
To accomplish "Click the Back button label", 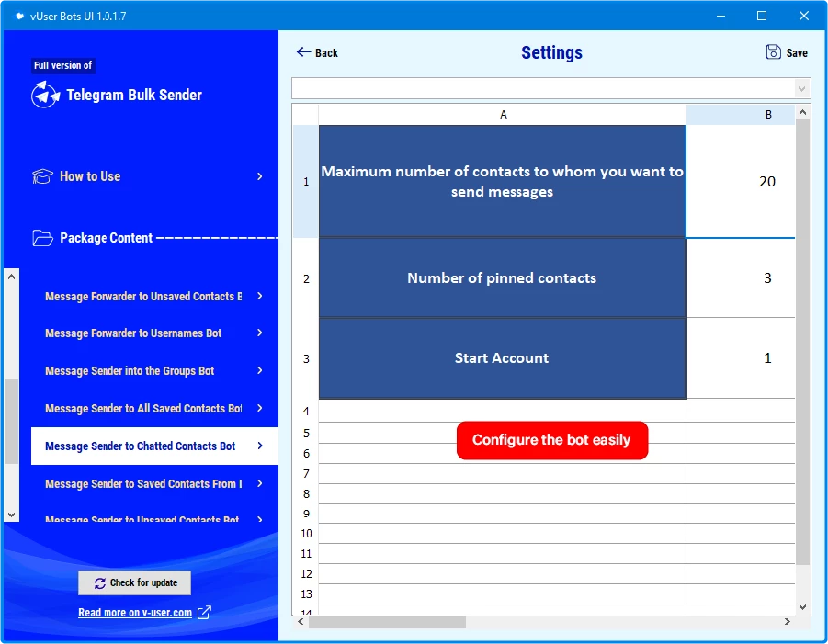I will tap(326, 52).
